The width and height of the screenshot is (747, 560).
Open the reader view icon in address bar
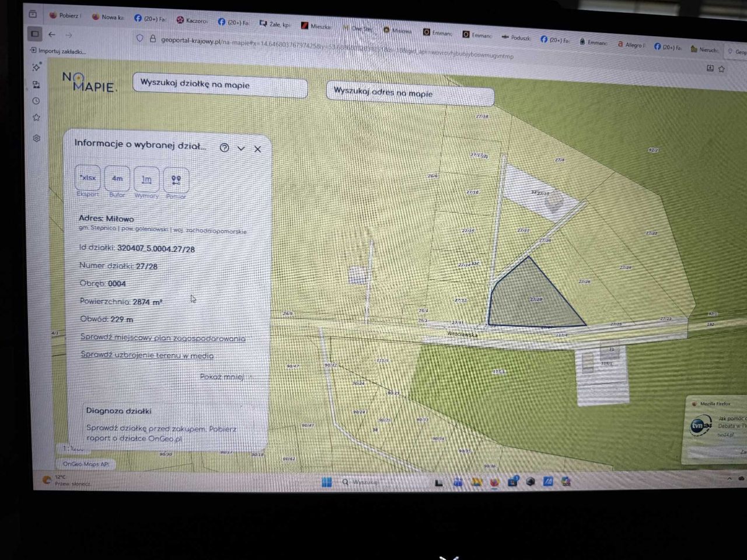710,68
